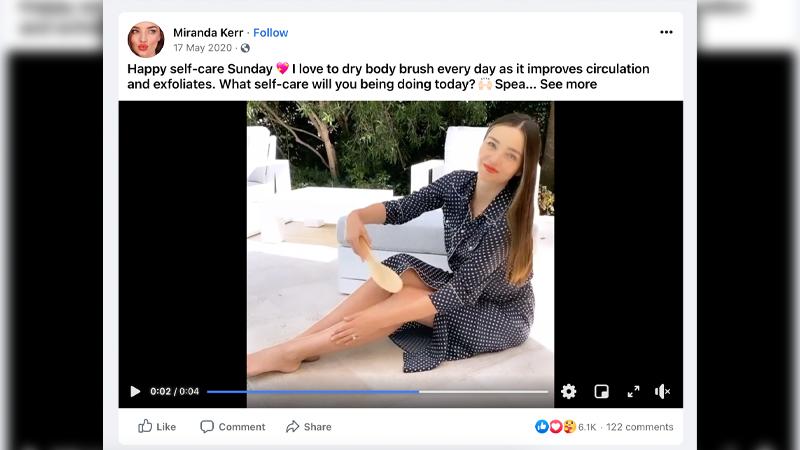
Task: Click the profile picture avatar
Action: pyautogui.click(x=145, y=39)
